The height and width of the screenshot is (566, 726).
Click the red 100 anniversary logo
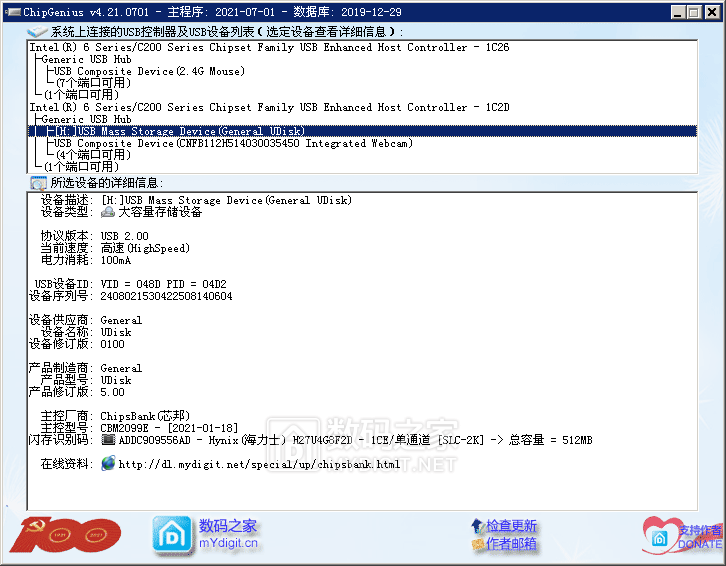coord(65,535)
